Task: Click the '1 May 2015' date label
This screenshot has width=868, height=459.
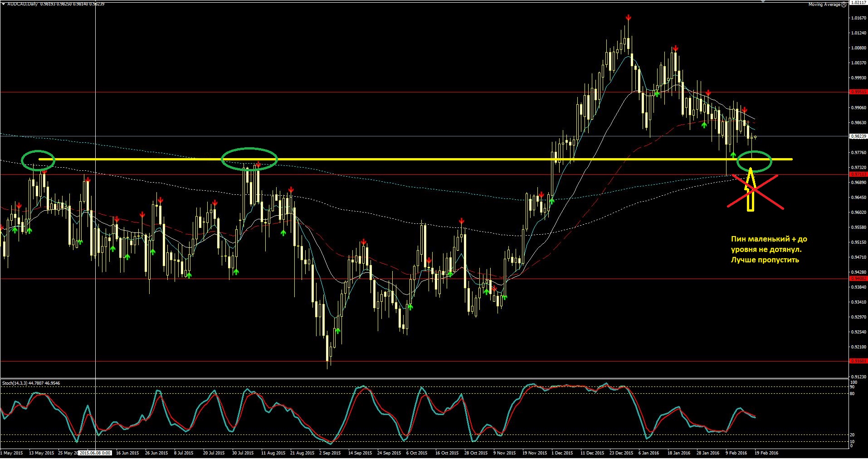Action: (x=12, y=453)
